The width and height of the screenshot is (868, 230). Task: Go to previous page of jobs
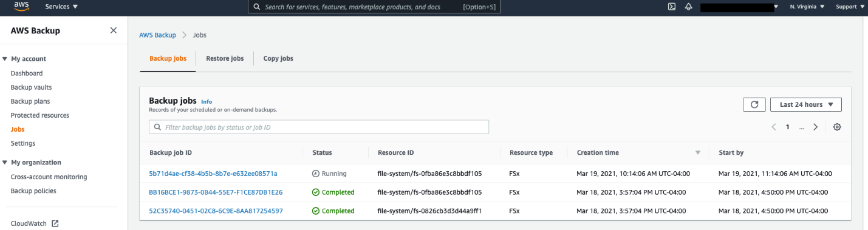(774, 127)
